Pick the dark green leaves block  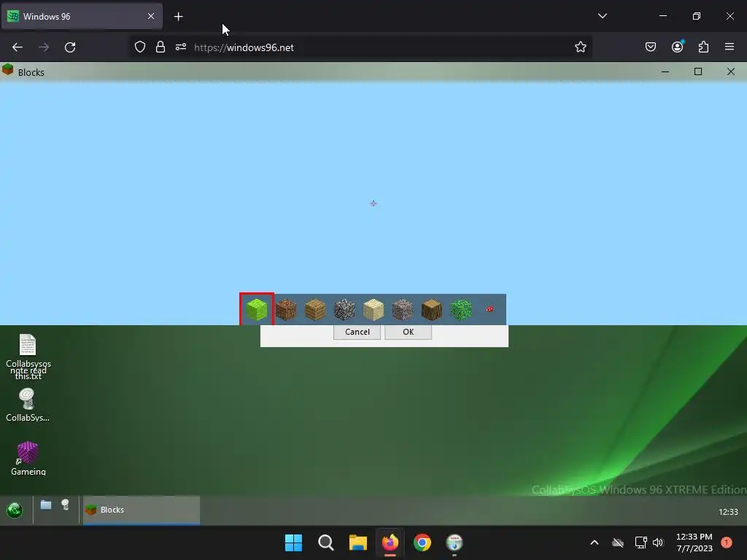[461, 309]
